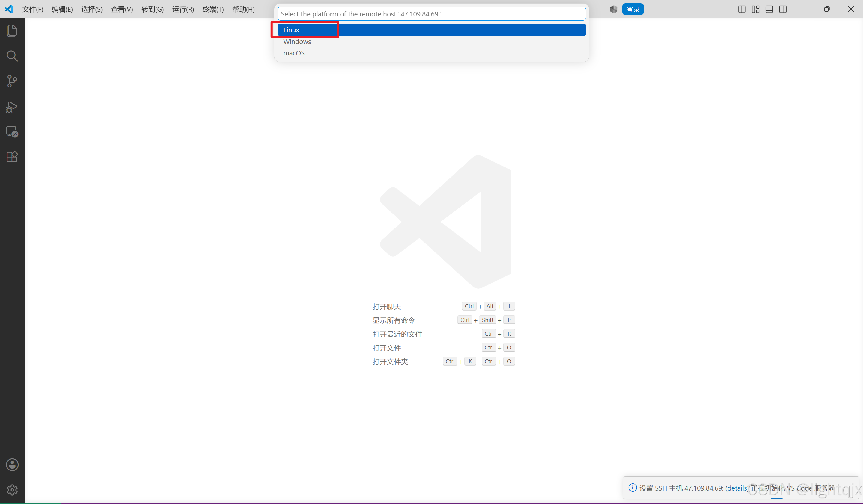Image resolution: width=863 pixels, height=504 pixels.
Task: Close the VS Code window
Action: pyautogui.click(x=851, y=9)
